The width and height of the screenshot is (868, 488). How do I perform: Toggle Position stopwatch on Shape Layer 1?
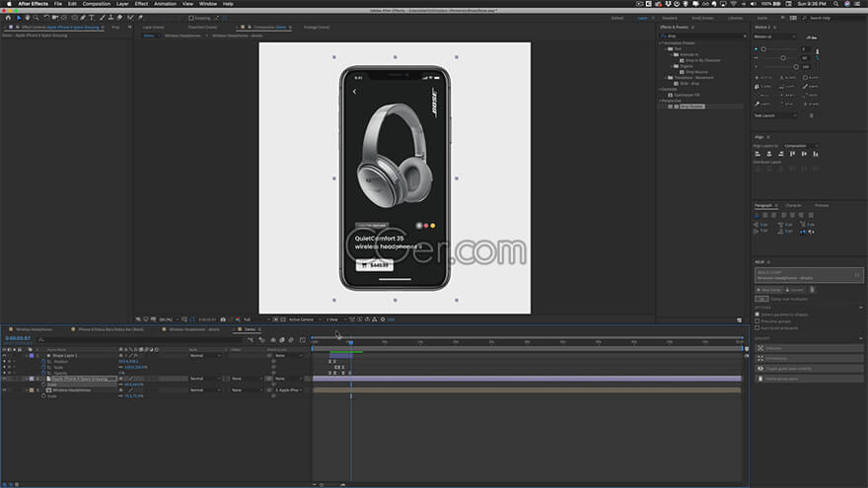(x=43, y=361)
